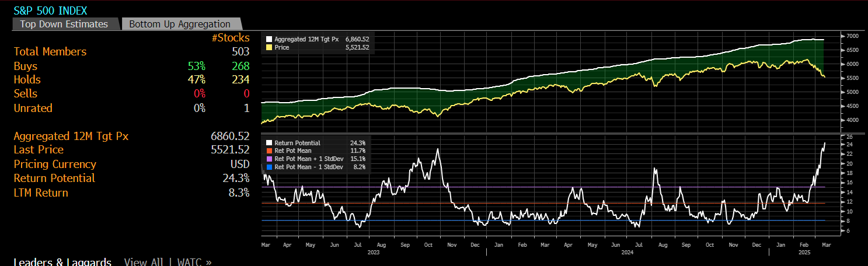
Task: Click Price legend value 5,521.52
Action: [357, 47]
